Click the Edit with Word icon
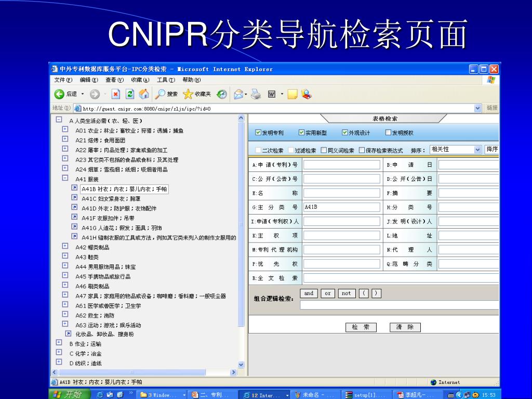Viewport: 532px width, 399px height. point(272,94)
